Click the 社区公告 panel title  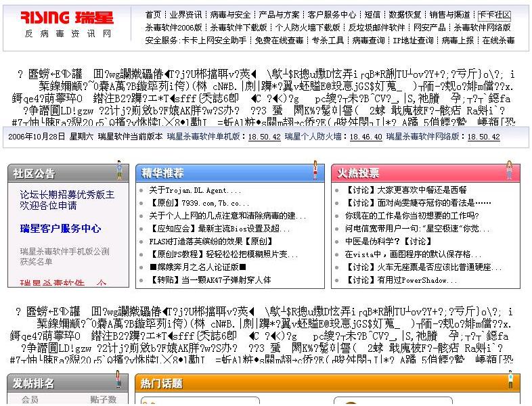coord(34,174)
